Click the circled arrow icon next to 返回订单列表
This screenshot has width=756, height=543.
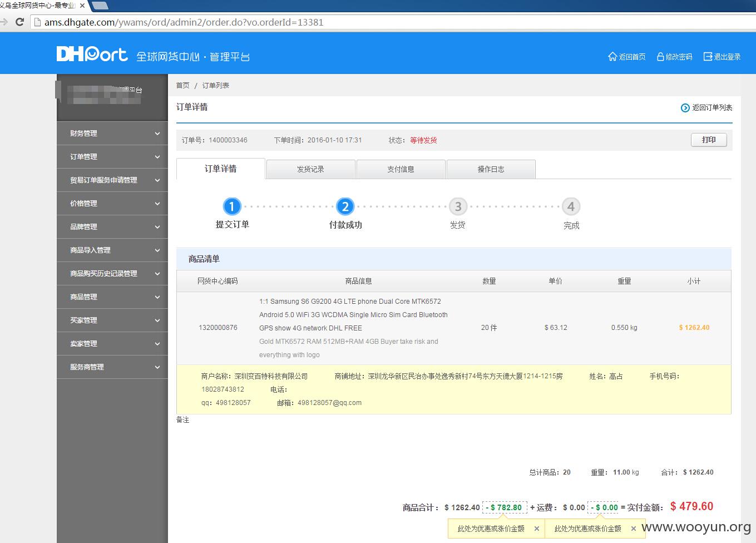(685, 107)
